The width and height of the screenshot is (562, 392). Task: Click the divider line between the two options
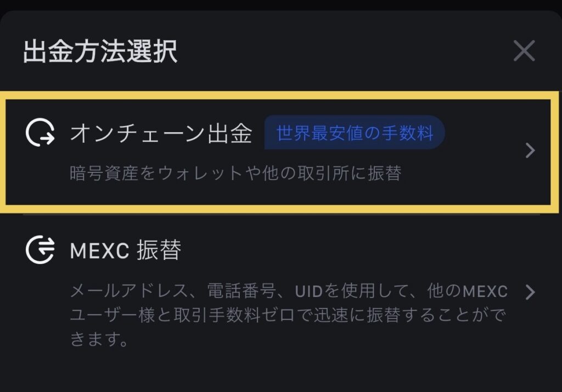point(281,215)
